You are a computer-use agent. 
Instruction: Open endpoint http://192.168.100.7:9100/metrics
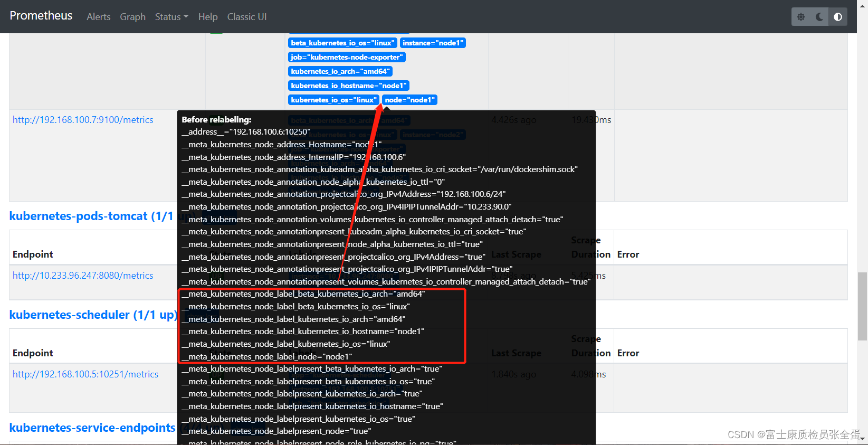[83, 120]
